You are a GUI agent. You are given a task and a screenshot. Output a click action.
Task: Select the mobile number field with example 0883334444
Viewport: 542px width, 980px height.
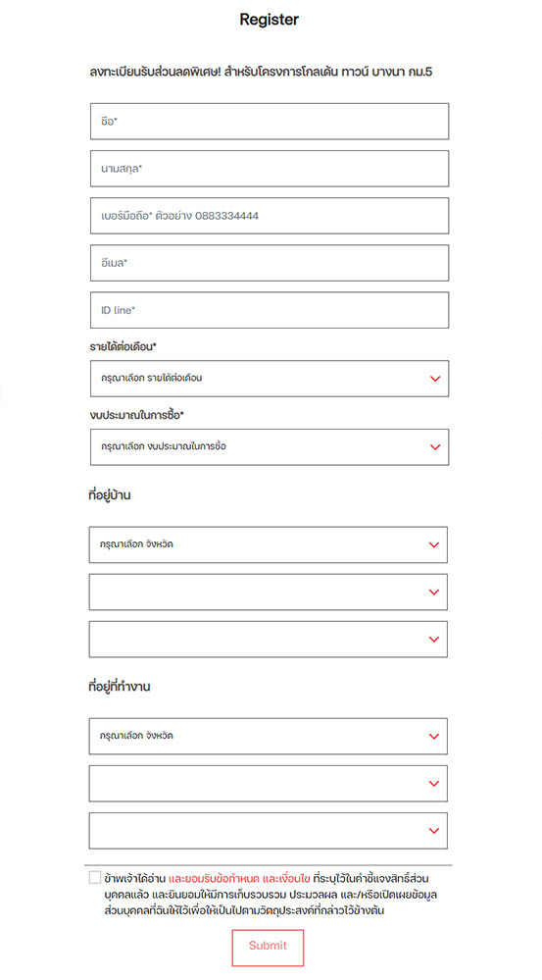(x=270, y=216)
